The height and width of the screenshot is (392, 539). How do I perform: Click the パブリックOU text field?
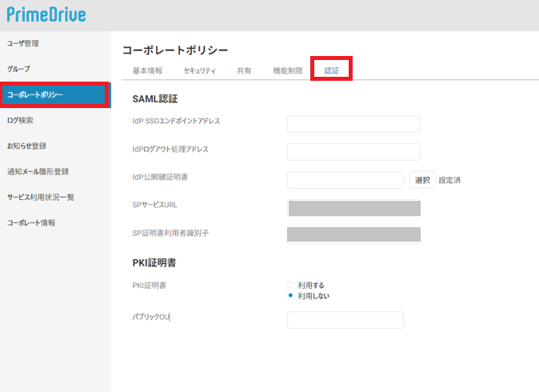click(345, 320)
